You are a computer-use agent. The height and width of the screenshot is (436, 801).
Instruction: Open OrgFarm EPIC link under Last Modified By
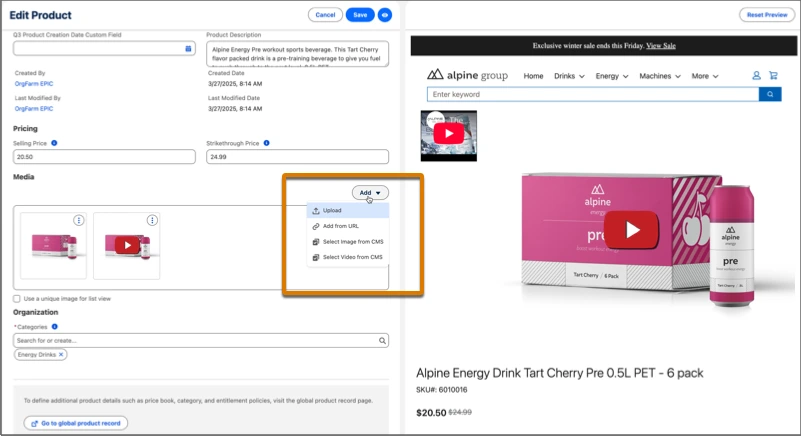[34, 108]
